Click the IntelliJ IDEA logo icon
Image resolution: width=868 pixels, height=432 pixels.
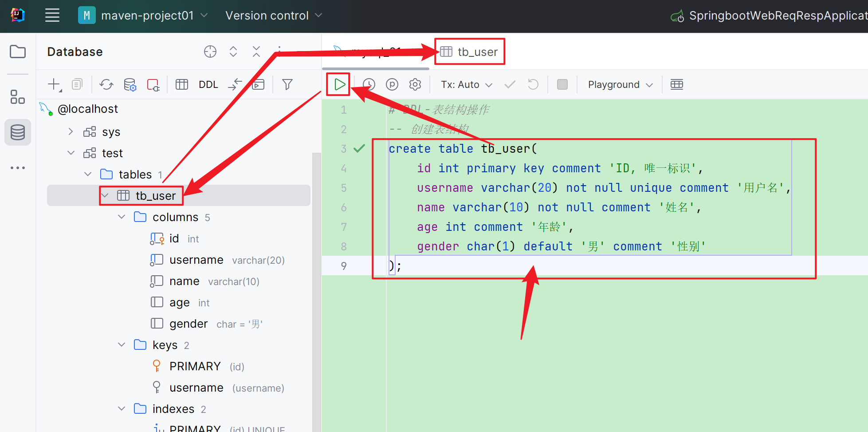(18, 16)
